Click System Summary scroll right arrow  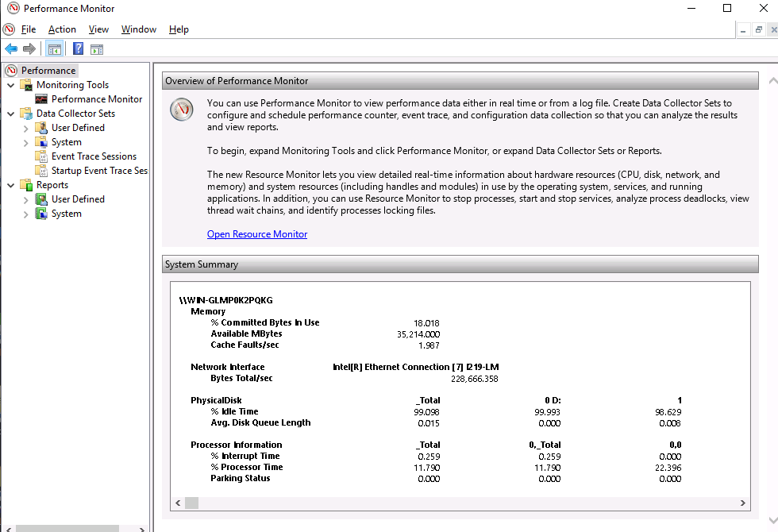[743, 503]
